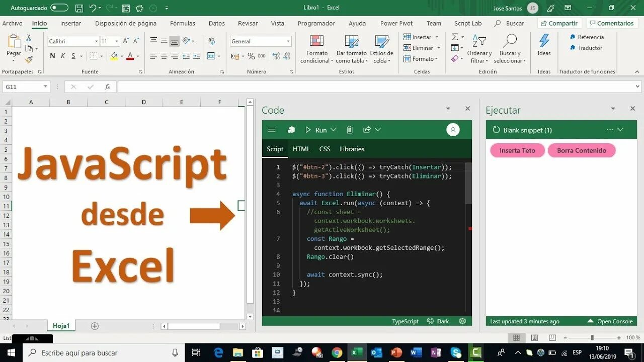
Task: Click the AutoSum sigma icon
Action: pyautogui.click(x=455, y=37)
